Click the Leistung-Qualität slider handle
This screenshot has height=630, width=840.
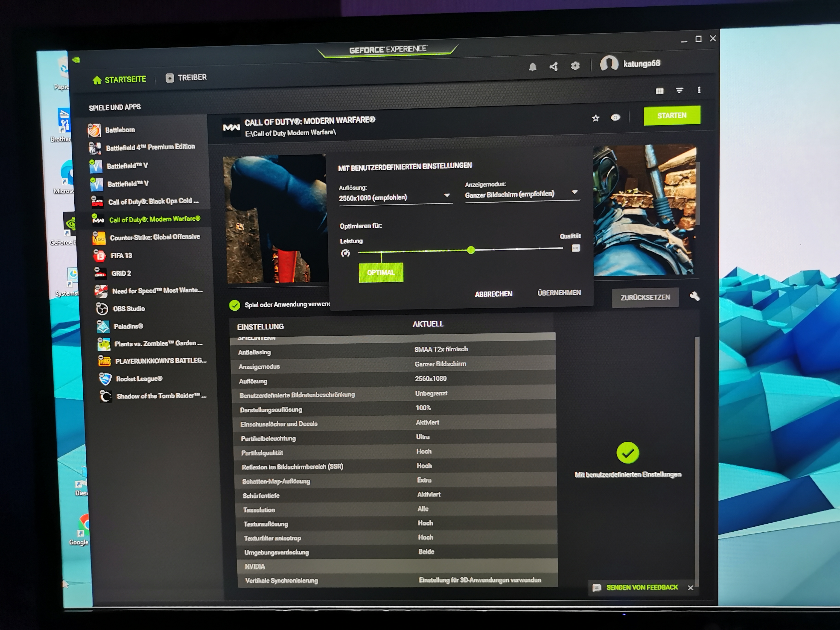tap(471, 250)
